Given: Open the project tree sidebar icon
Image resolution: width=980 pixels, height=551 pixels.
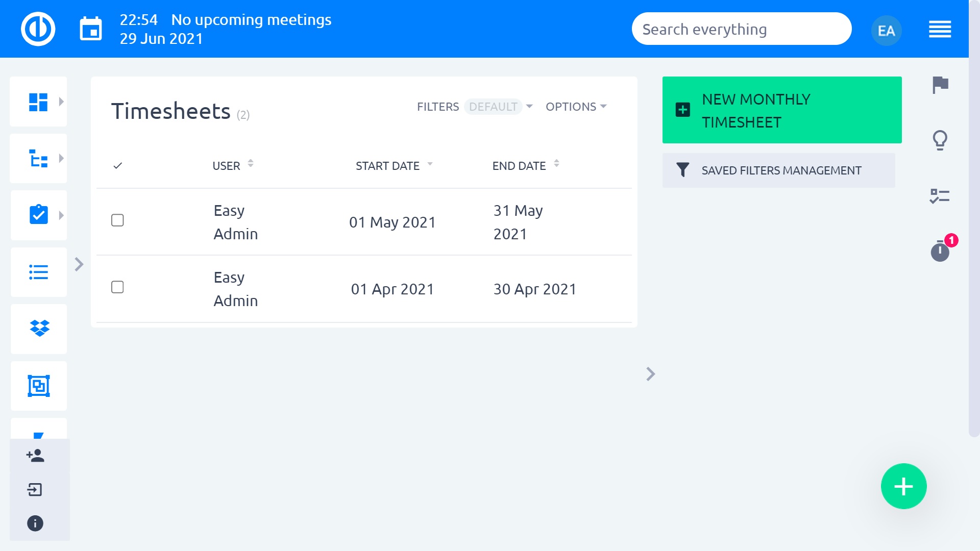Looking at the screenshot, I should pos(38,158).
